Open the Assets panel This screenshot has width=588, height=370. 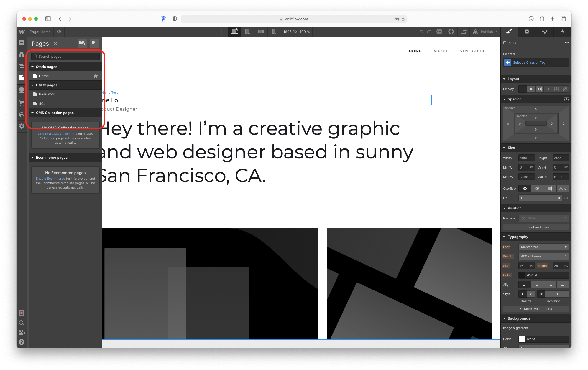point(21,115)
